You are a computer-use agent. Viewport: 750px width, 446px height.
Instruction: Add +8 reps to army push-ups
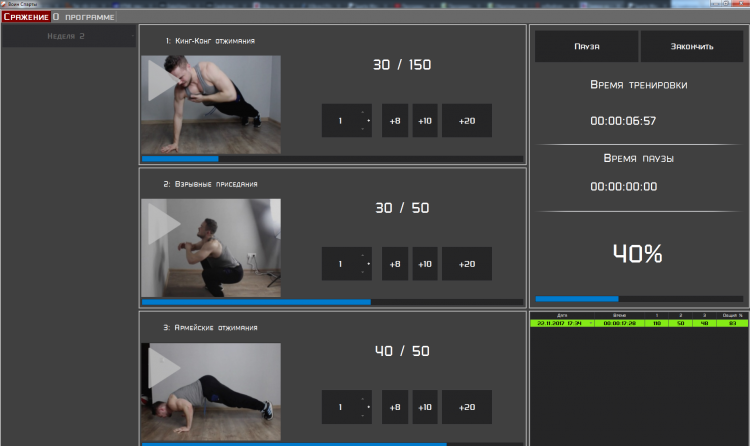click(x=395, y=407)
